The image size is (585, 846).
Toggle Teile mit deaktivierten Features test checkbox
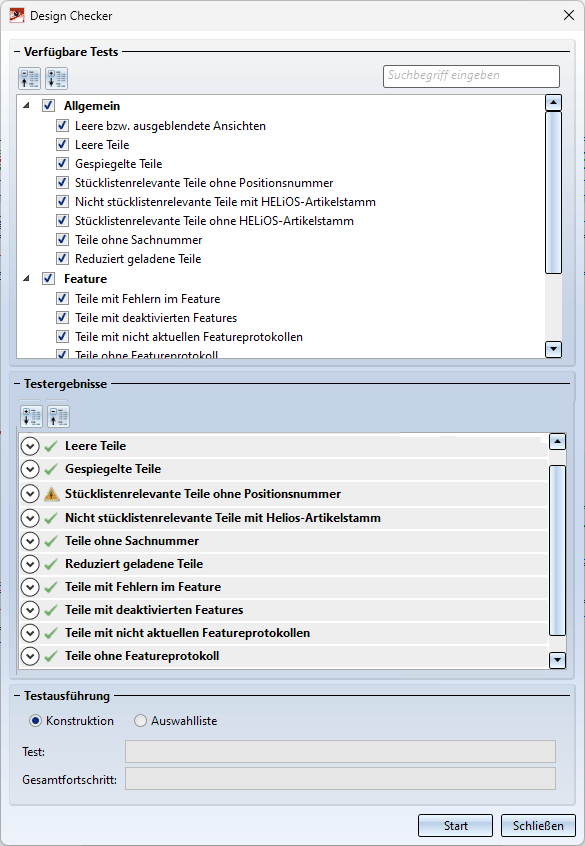click(x=63, y=318)
